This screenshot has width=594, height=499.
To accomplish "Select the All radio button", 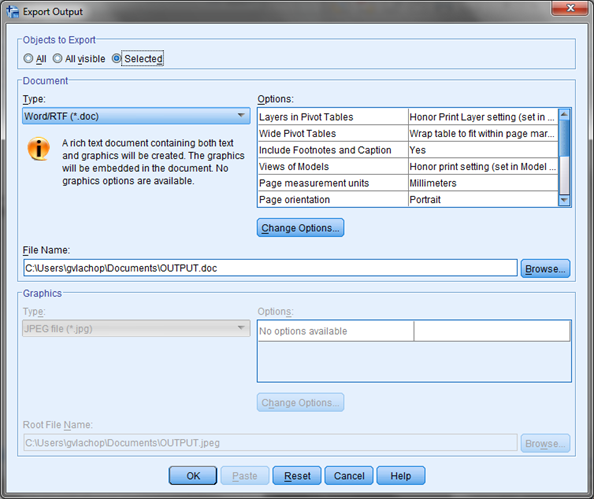I will [28, 58].
